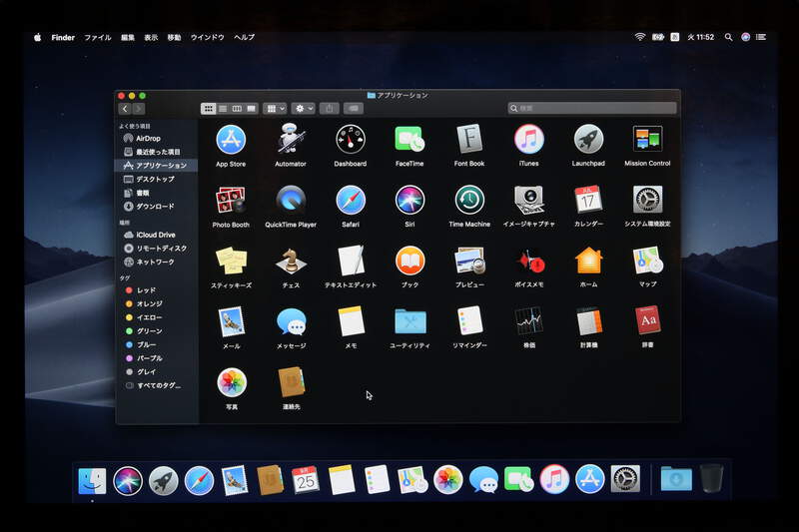Open the 移動 menu in the menu bar
This screenshot has height=532, width=799.
[174, 37]
